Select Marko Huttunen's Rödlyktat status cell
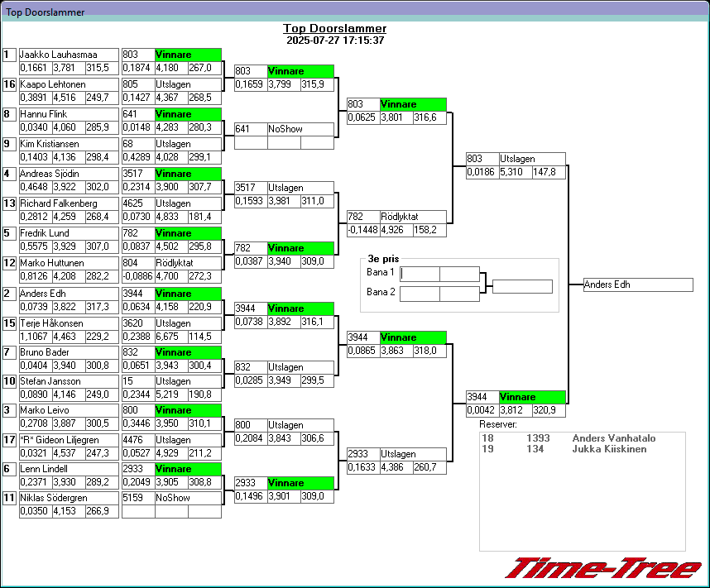Image resolution: width=710 pixels, height=588 pixels. click(188, 263)
